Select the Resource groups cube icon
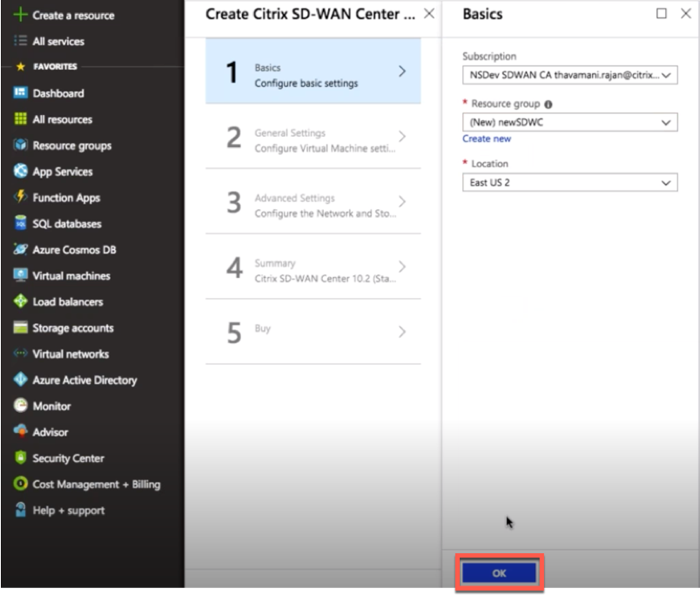This screenshot has height=595, width=700. [21, 145]
